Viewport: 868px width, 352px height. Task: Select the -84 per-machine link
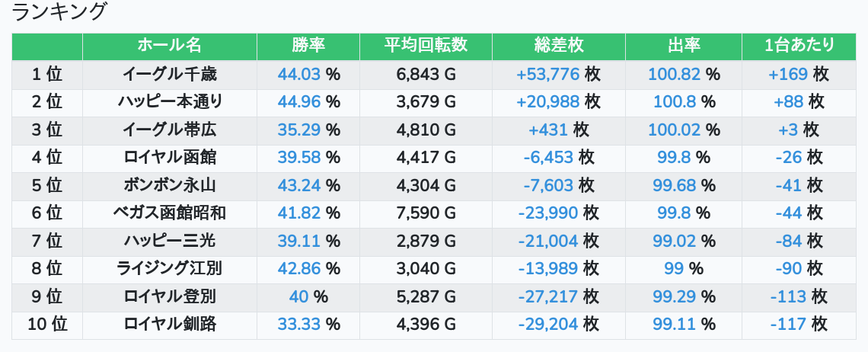pyautogui.click(x=788, y=241)
